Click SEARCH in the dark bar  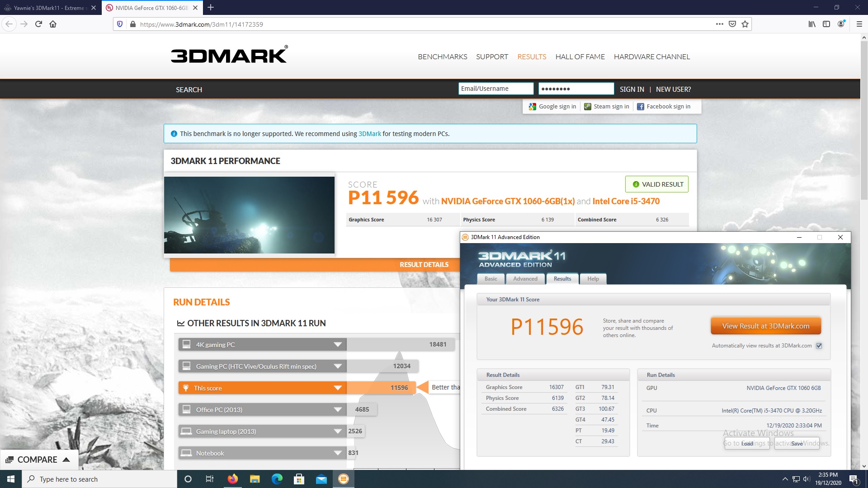coord(189,89)
